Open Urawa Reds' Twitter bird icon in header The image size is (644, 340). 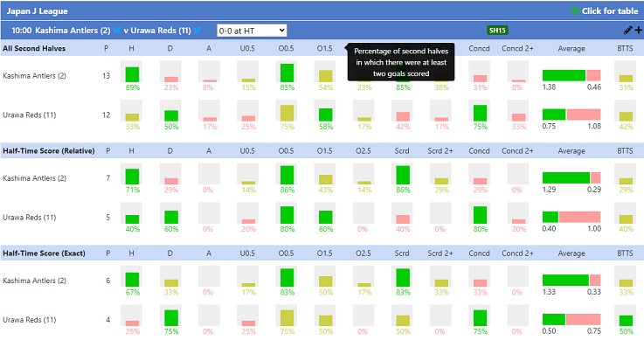click(197, 30)
